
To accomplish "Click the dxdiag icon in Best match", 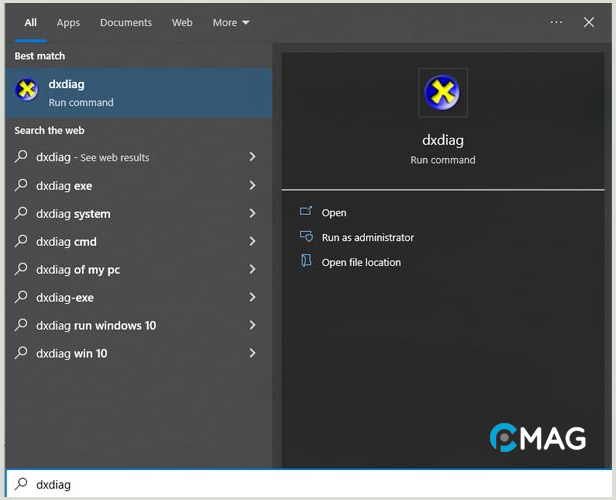I will click(26, 92).
